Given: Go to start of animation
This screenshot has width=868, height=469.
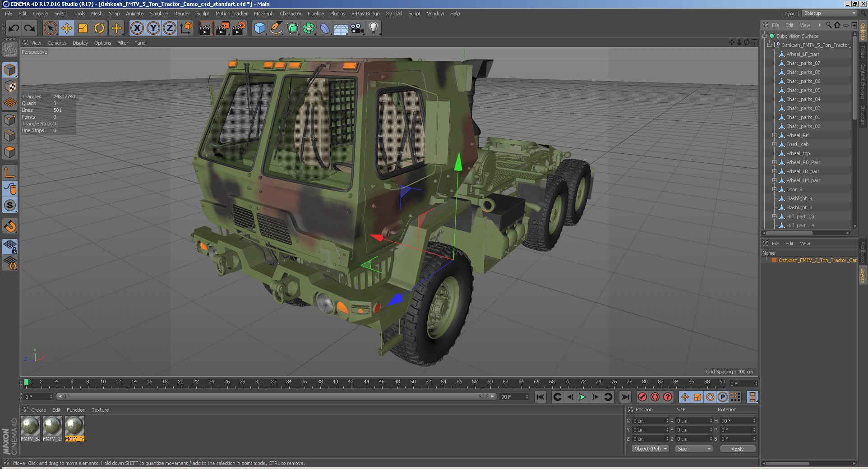Looking at the screenshot, I should coord(540,397).
